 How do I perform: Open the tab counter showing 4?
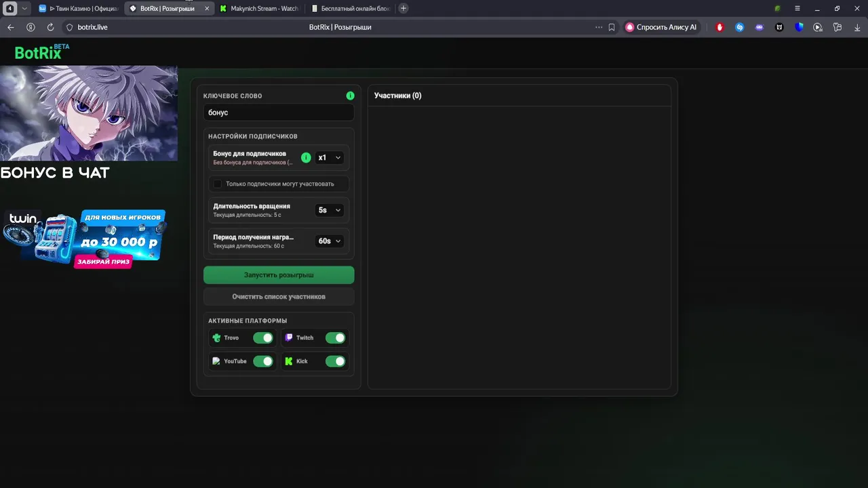pos(10,8)
